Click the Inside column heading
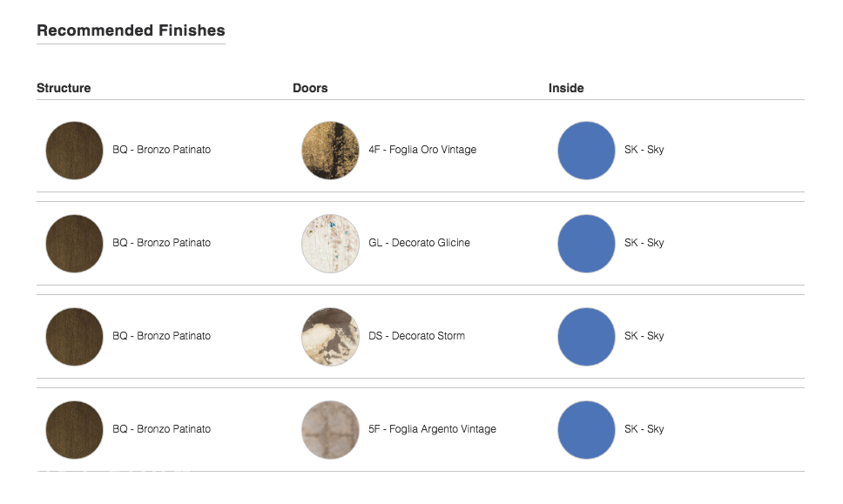The width and height of the screenshot is (843, 504). click(566, 88)
